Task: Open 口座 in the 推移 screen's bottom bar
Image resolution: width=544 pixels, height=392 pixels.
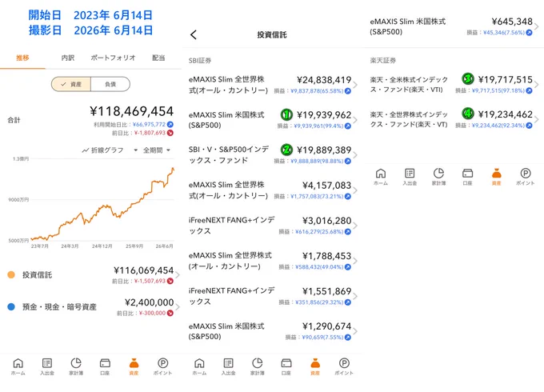Action: [x=105, y=366]
